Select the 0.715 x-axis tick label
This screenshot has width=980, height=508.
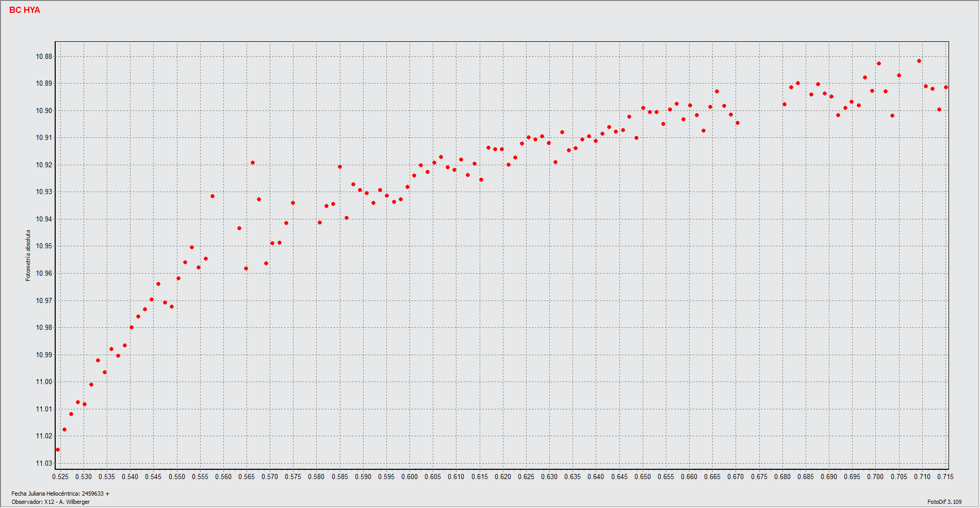coord(945,477)
